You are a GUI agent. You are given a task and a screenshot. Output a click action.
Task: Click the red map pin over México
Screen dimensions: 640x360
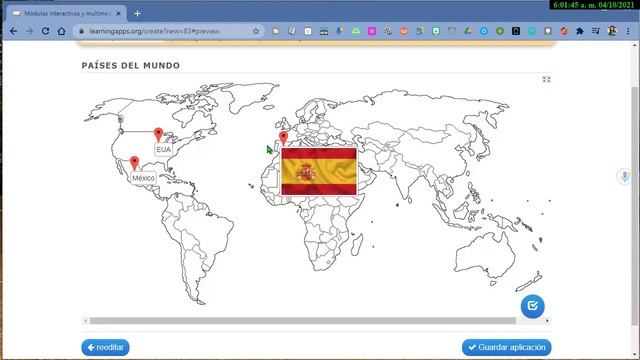[134, 163]
